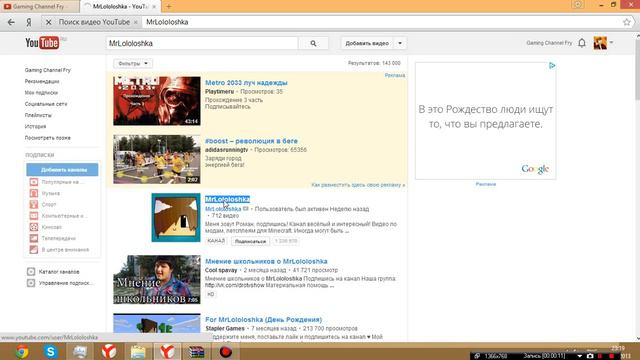640x360 pixels.
Task: Click the YouTube search input field
Action: click(202, 43)
